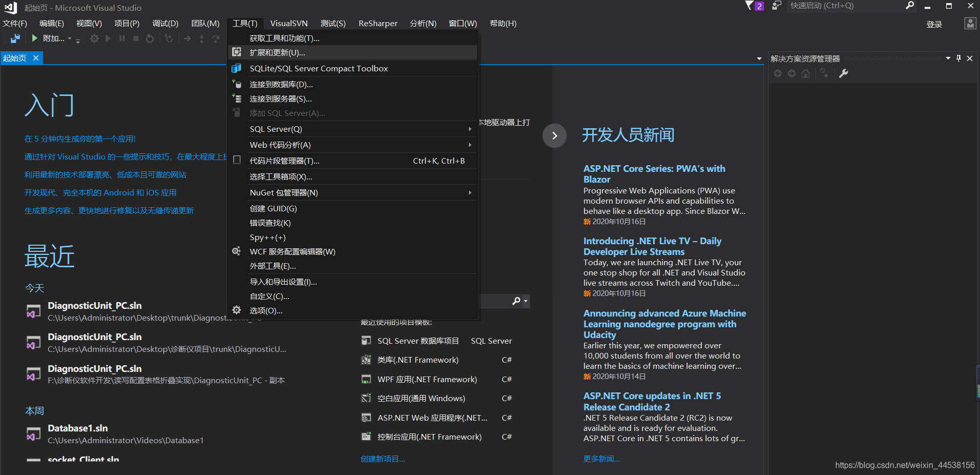Click Solution Explorer Back arrow icon
The image size is (980, 475).
pyautogui.click(x=778, y=73)
